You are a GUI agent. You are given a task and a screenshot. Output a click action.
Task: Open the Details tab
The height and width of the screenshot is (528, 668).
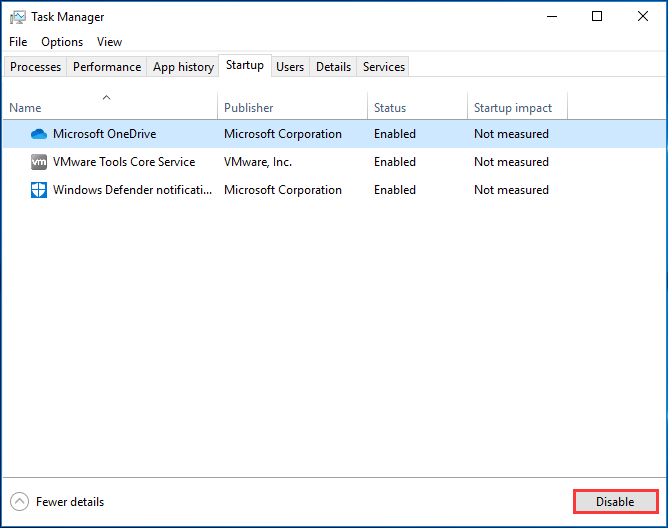pyautogui.click(x=333, y=67)
